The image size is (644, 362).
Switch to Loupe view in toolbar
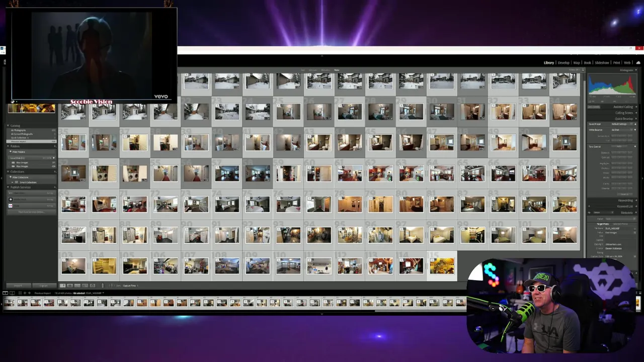[x=70, y=286]
